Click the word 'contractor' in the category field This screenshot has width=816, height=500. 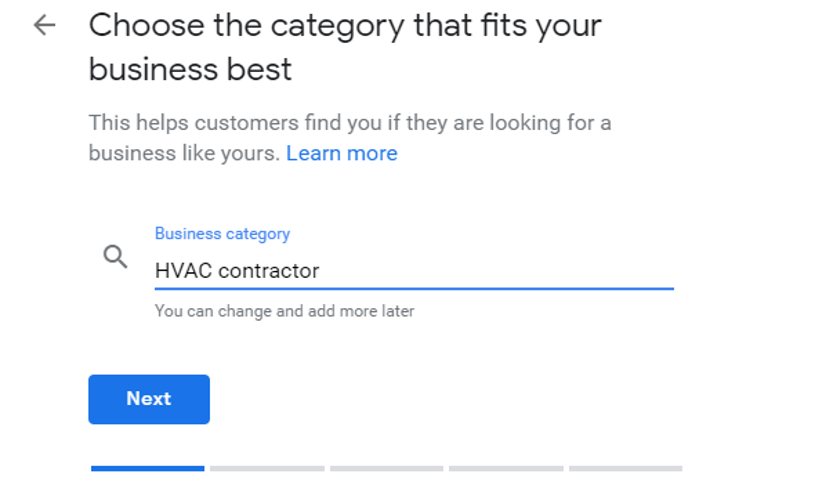click(x=269, y=271)
